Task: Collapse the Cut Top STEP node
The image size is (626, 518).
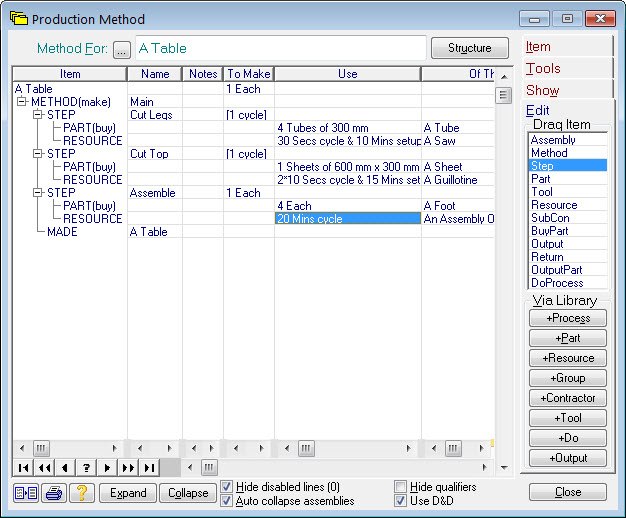Action: [x=38, y=154]
